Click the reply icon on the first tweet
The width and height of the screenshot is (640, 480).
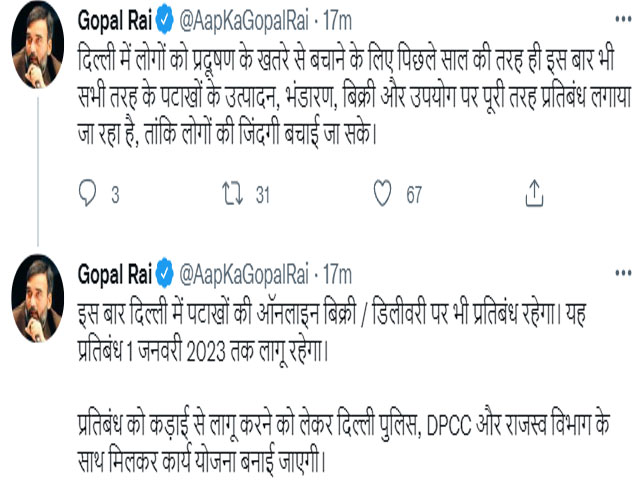coord(86,194)
